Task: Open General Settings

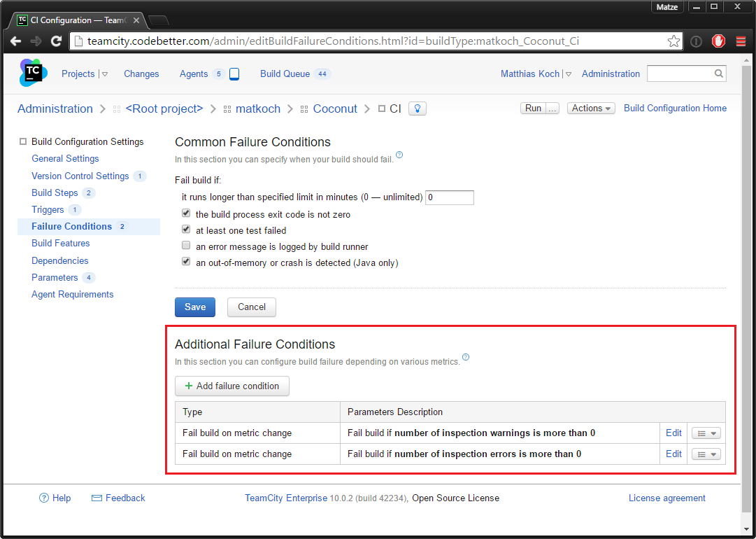Action: [x=65, y=159]
